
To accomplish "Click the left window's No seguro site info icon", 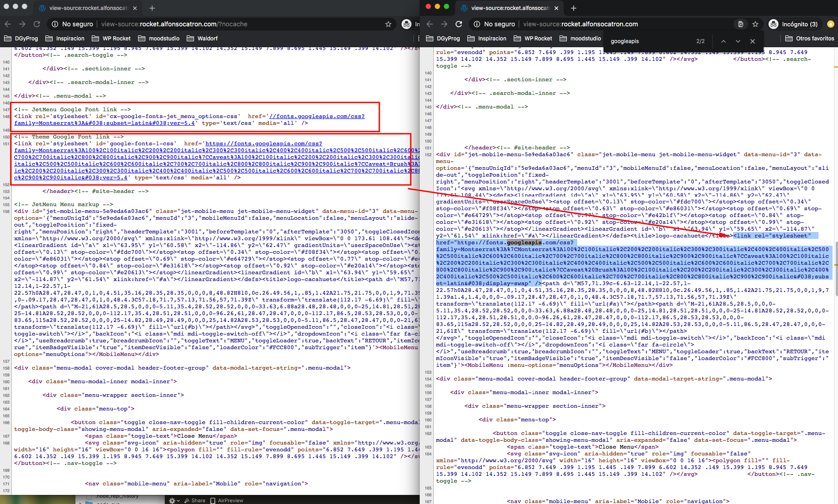I will pyautogui.click(x=55, y=24).
